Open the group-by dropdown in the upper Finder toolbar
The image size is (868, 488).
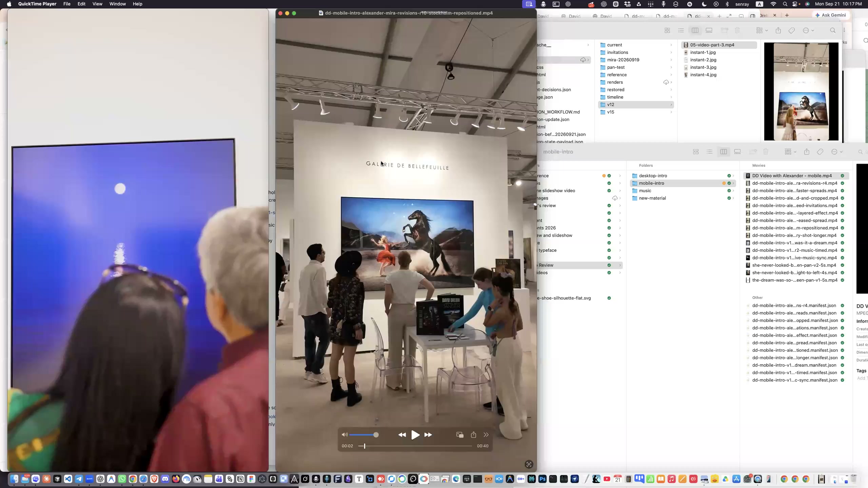762,30
